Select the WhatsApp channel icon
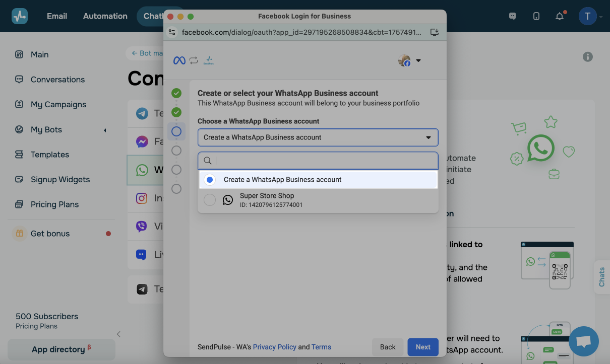This screenshot has width=610, height=364. [142, 170]
